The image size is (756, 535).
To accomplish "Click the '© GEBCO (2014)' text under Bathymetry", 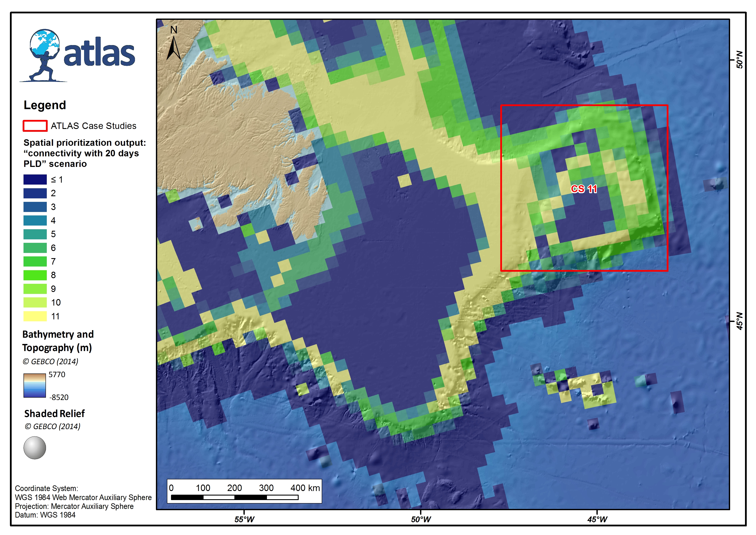I will click(x=50, y=361).
